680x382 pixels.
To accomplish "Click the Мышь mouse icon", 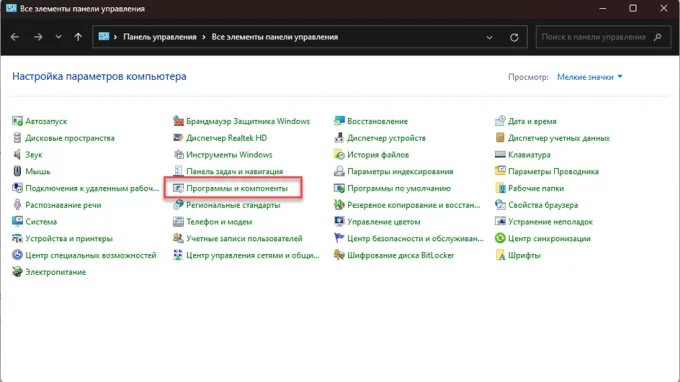I will [17, 171].
